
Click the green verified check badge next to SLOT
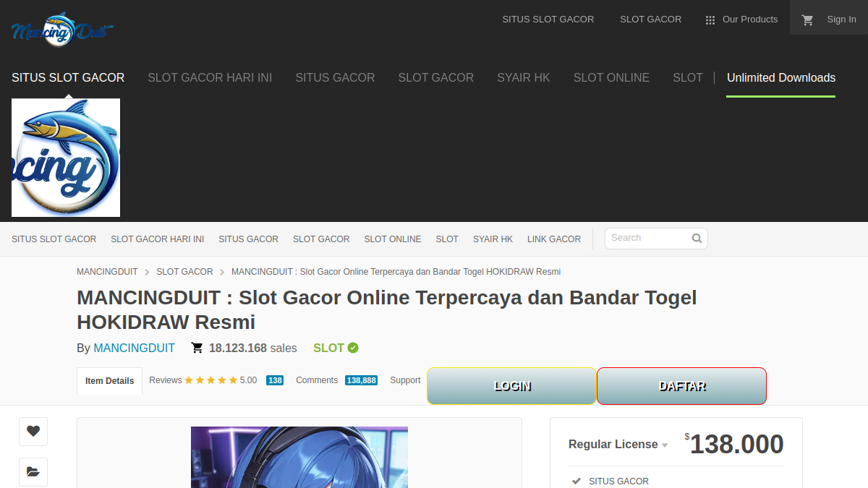pyautogui.click(x=353, y=348)
